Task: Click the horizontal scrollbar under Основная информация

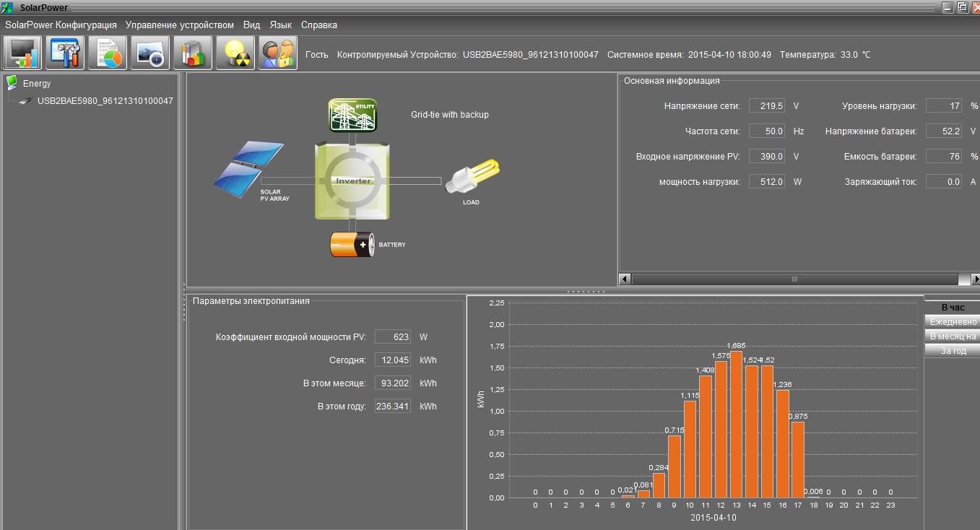Action: (799, 279)
